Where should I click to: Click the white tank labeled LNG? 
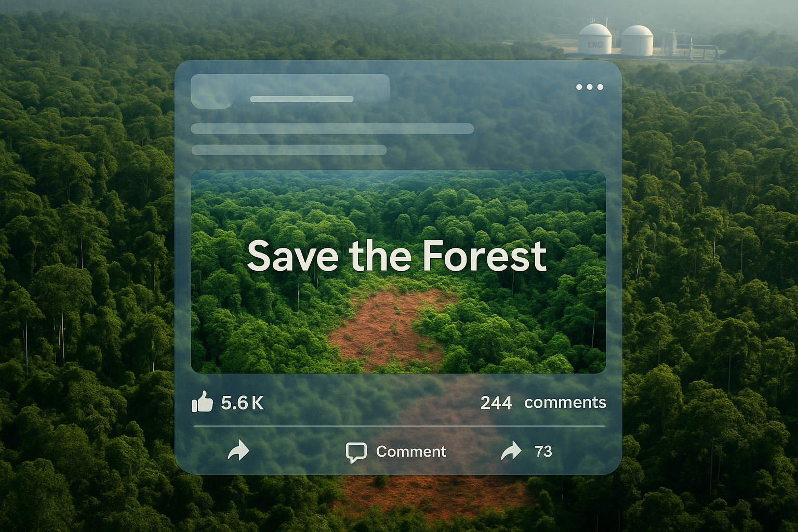pos(595,38)
